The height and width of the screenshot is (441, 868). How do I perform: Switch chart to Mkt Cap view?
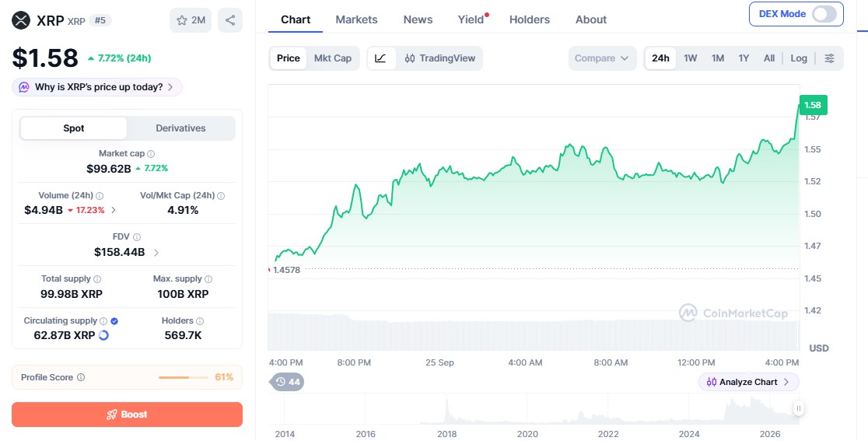tap(333, 58)
